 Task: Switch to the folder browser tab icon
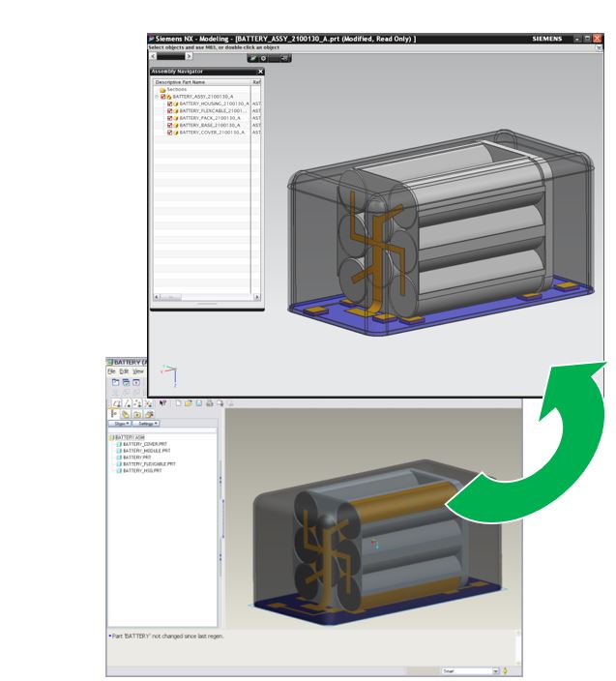126,414
